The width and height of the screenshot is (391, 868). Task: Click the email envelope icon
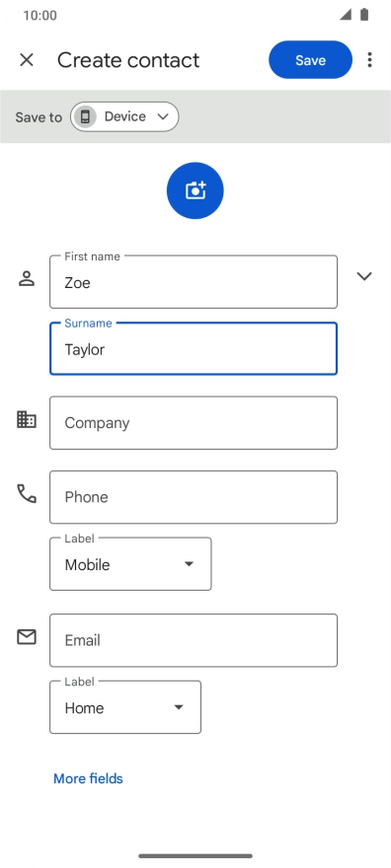click(x=26, y=637)
